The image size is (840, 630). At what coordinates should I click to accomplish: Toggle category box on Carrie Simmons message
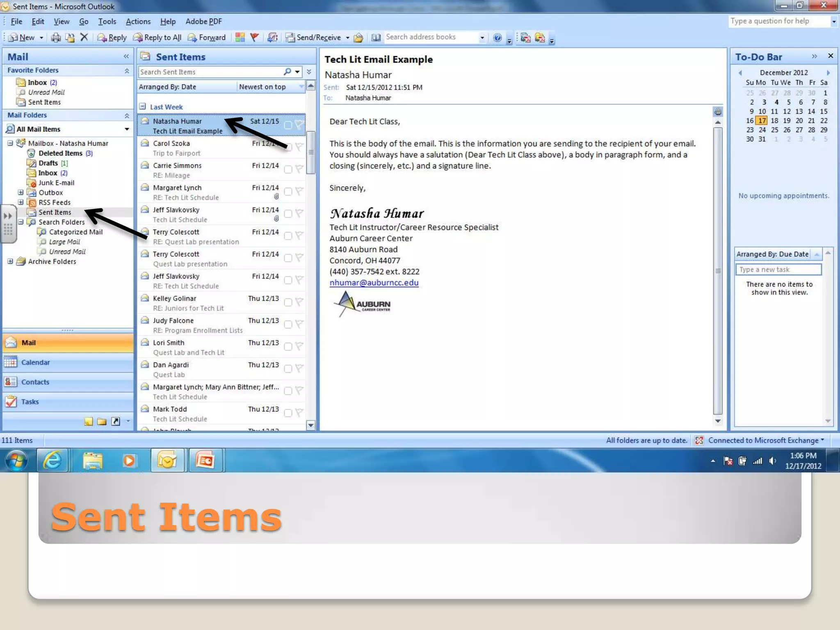coord(288,169)
